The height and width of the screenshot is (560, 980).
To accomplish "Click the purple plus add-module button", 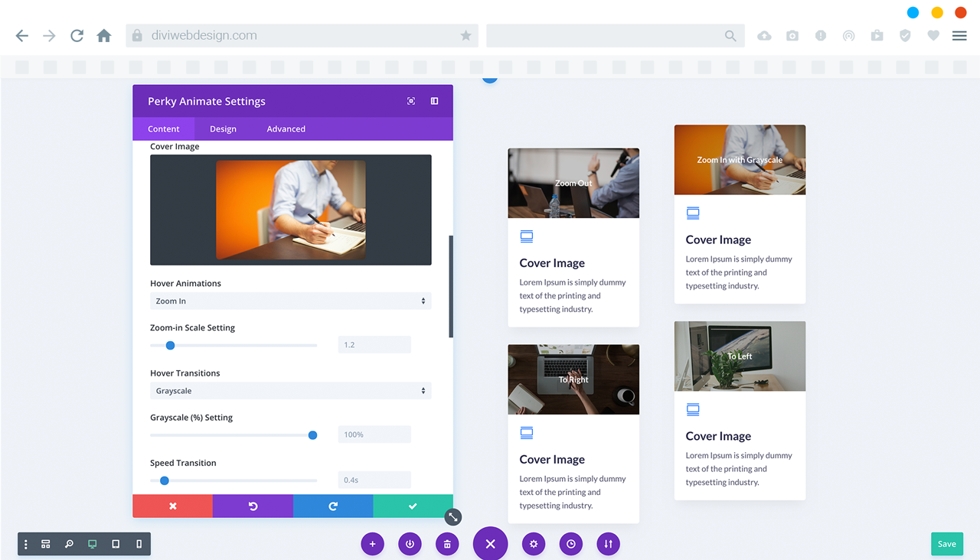I will pyautogui.click(x=372, y=544).
